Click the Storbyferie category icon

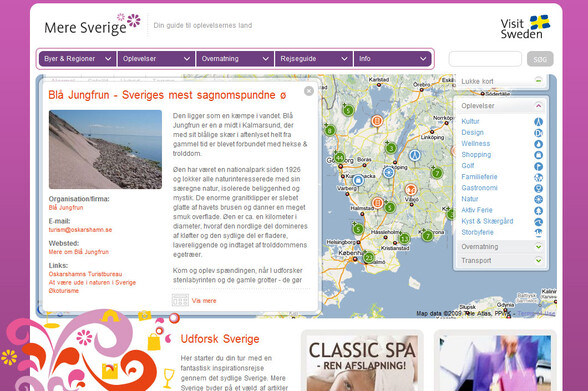coord(538,233)
